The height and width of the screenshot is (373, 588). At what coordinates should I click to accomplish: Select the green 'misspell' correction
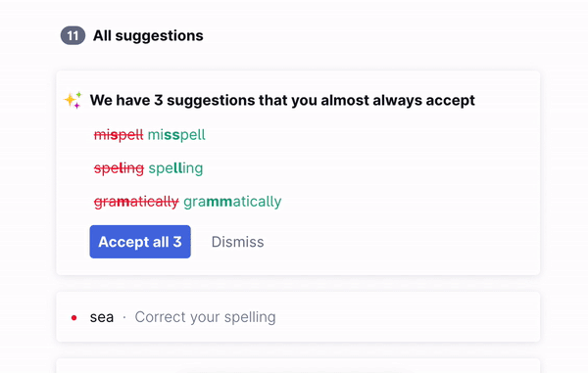tap(176, 135)
